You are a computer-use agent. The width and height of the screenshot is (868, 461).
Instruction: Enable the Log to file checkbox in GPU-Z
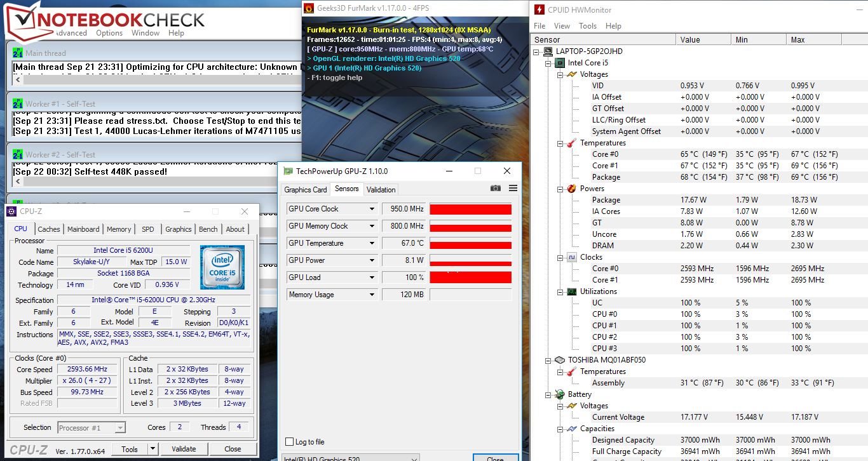click(x=290, y=442)
